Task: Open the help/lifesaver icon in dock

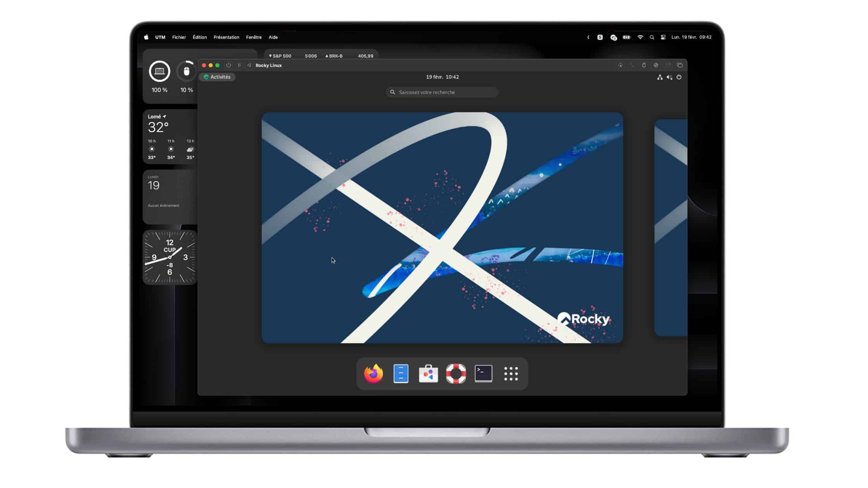Action: coord(455,373)
